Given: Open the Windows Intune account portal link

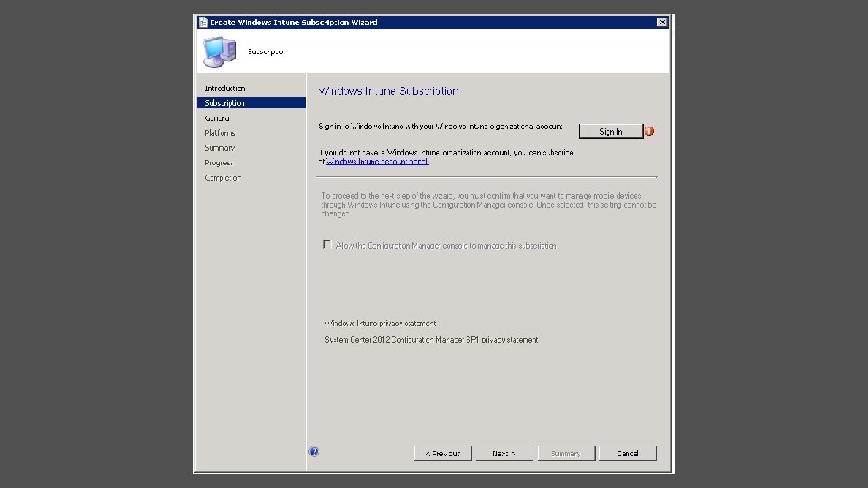Looking at the screenshot, I should tap(377, 162).
